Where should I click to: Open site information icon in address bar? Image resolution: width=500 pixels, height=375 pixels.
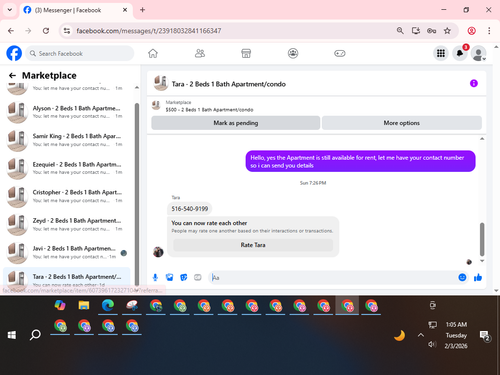click(67, 31)
